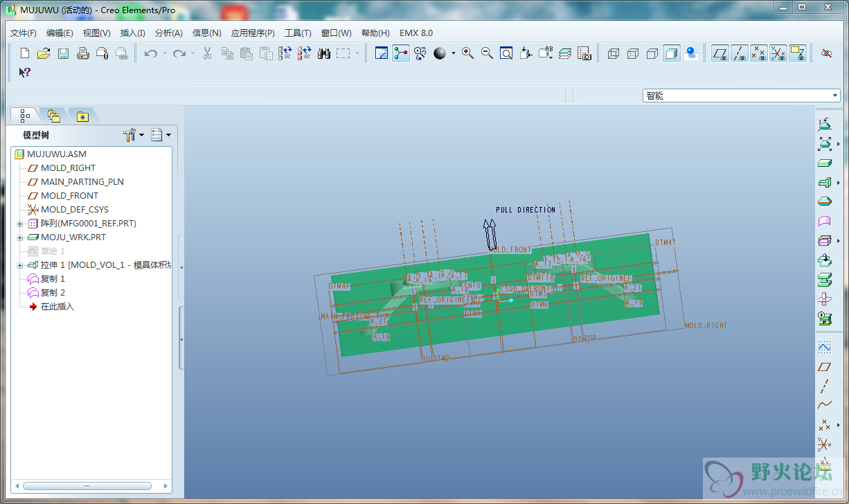Create a new file with the blank page icon
Viewport: 849px width, 504px height.
(25, 53)
